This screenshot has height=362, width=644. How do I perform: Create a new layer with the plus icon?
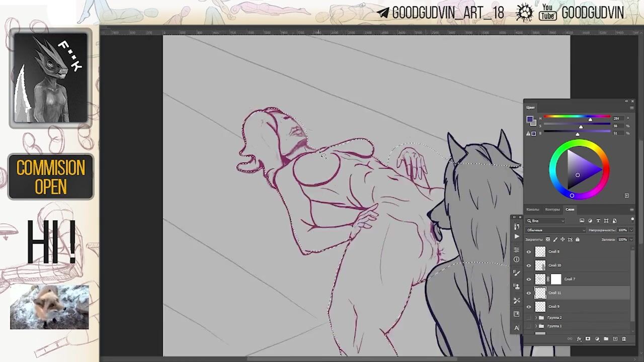click(x=615, y=339)
